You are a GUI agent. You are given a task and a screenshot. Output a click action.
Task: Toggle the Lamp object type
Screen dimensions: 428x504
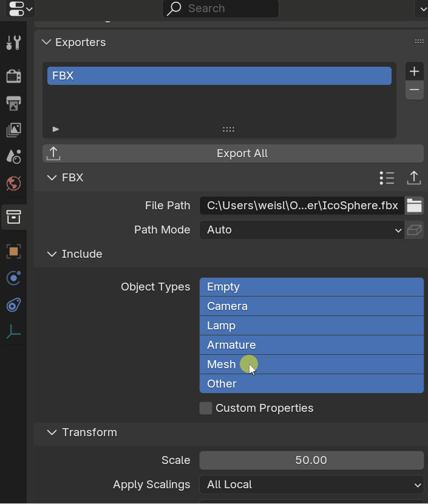tap(311, 326)
